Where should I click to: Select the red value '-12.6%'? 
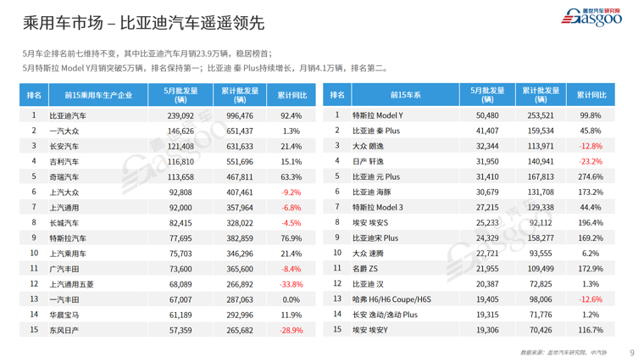click(591, 299)
